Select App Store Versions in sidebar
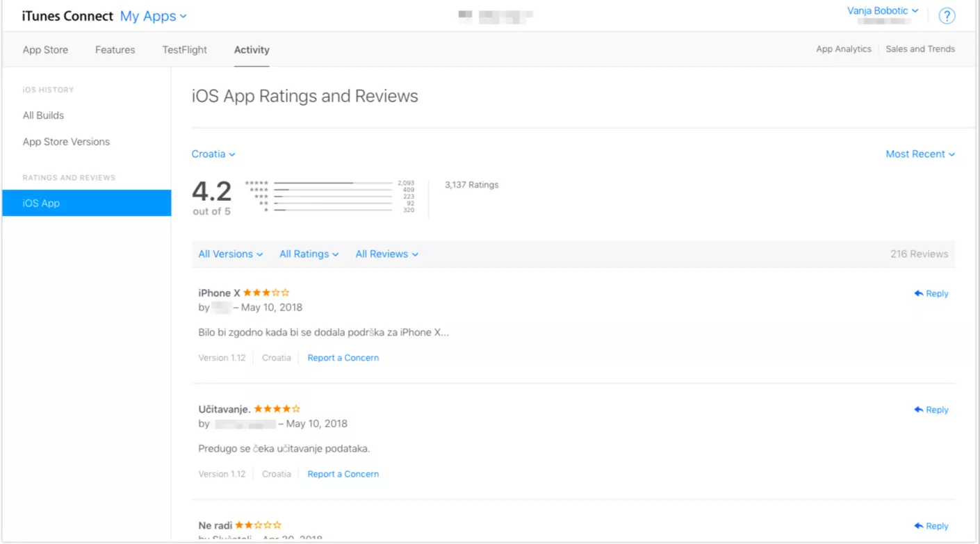The height and width of the screenshot is (544, 980). pos(66,142)
